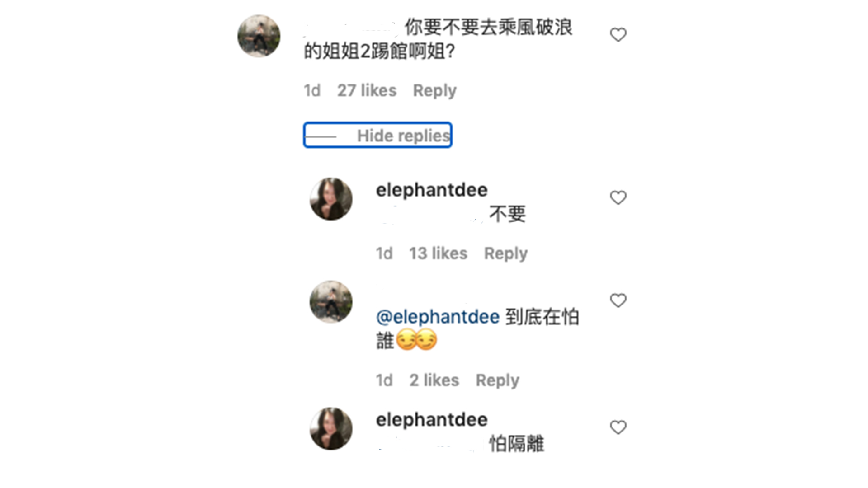Like elephantdee's 怕隔離 reply
868x488 pixels.
[618, 427]
